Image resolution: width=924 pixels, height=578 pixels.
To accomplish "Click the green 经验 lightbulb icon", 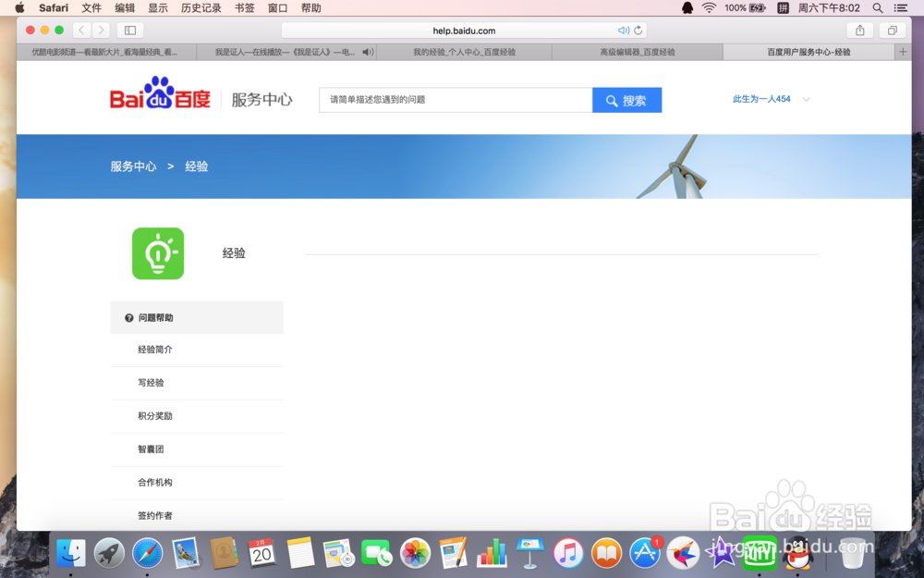I will point(157,252).
